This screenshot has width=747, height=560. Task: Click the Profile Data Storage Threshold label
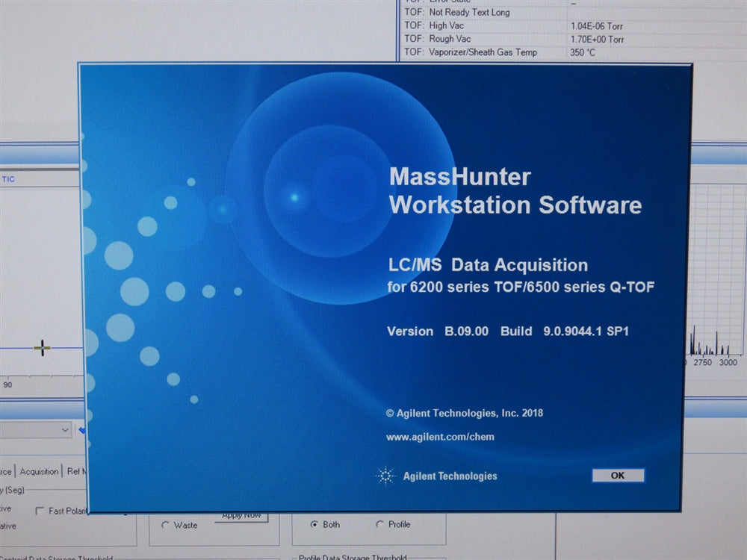tap(353, 557)
